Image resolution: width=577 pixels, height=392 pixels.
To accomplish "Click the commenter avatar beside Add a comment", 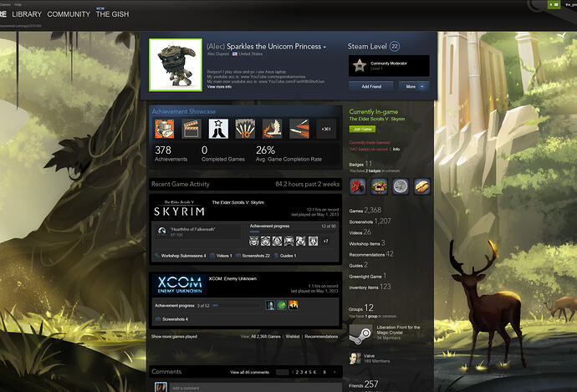I will [161, 387].
